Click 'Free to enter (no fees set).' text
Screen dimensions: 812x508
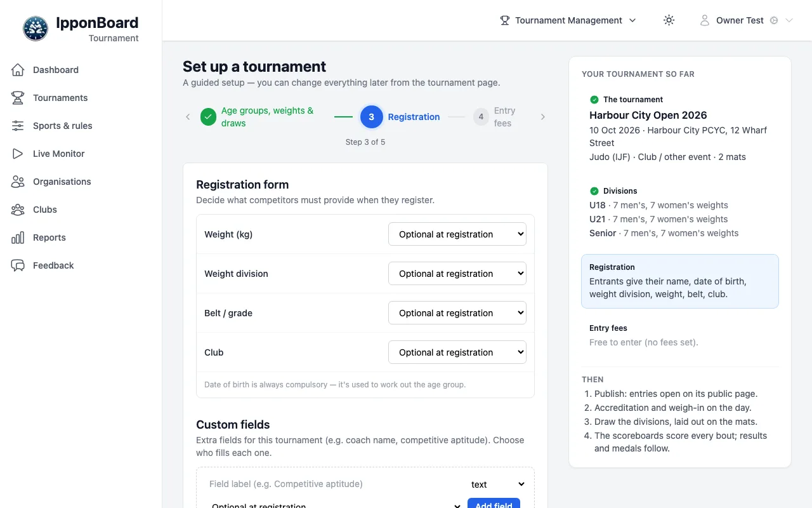[x=644, y=342]
